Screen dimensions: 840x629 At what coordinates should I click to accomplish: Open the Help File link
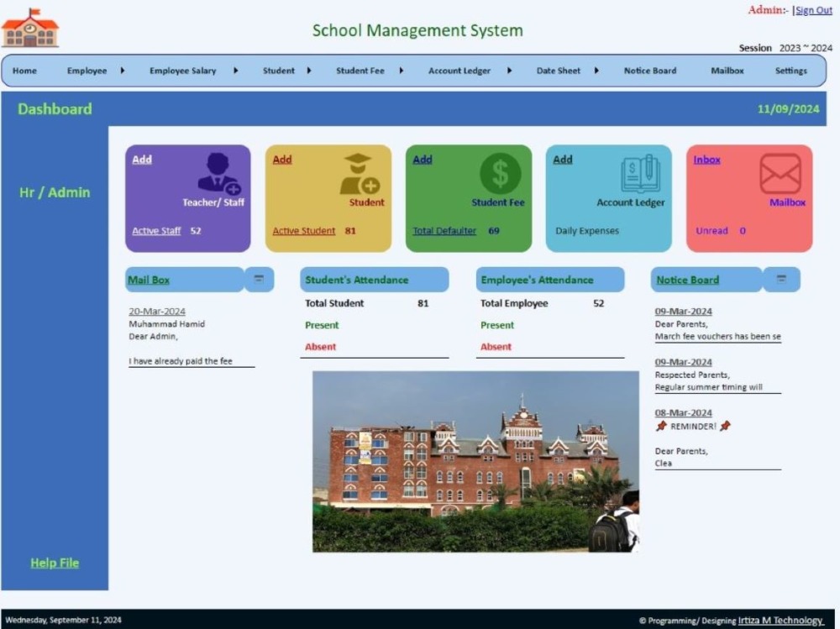click(x=54, y=563)
